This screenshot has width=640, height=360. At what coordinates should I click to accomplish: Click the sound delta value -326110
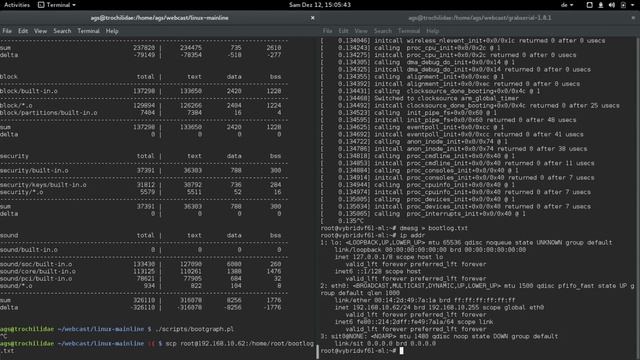tap(141, 307)
